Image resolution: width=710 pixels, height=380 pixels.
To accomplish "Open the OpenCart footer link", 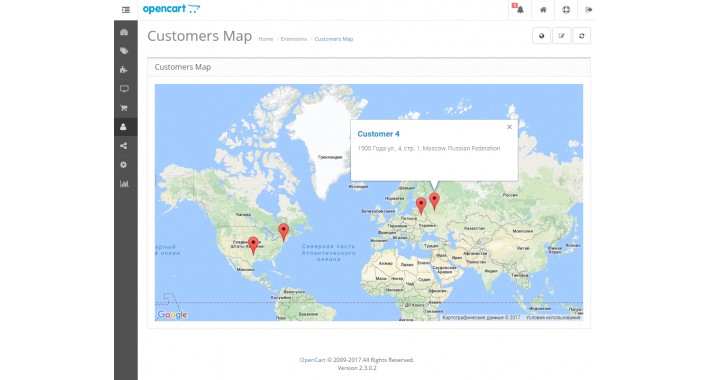I will 312,360.
